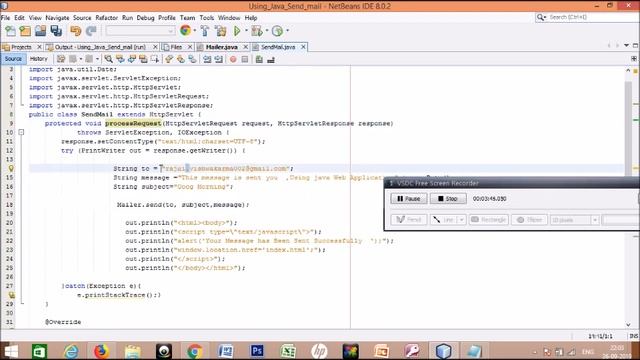
Task: Click the green Run Project icon
Action: (x=237, y=31)
